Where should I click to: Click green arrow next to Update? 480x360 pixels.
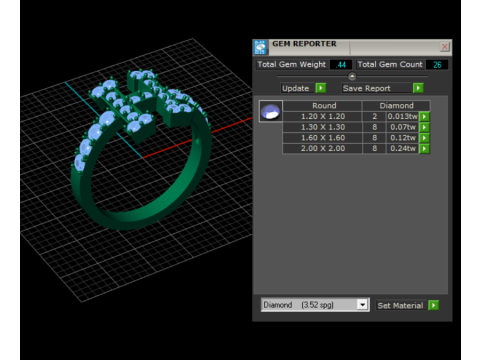[x=321, y=88]
